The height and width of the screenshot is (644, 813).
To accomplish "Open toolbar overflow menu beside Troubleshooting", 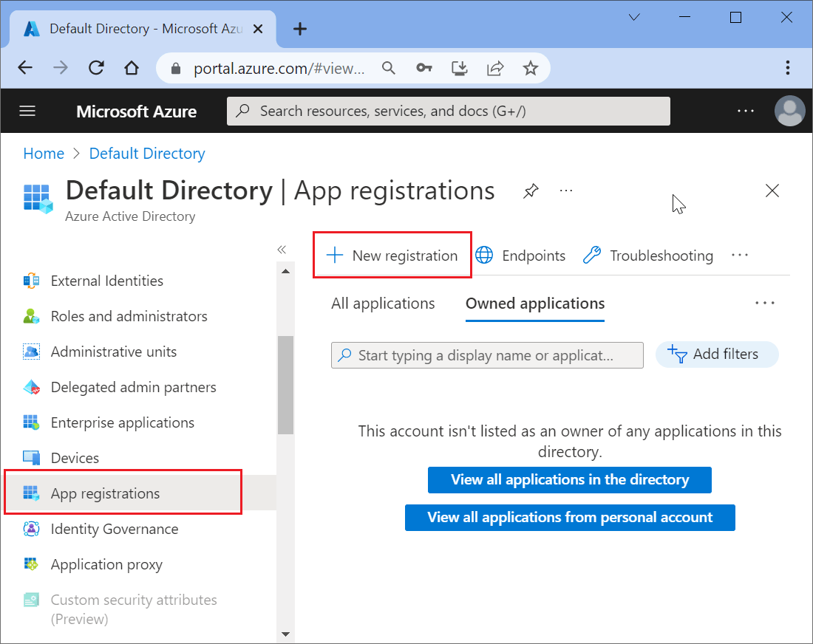I will pos(740,256).
